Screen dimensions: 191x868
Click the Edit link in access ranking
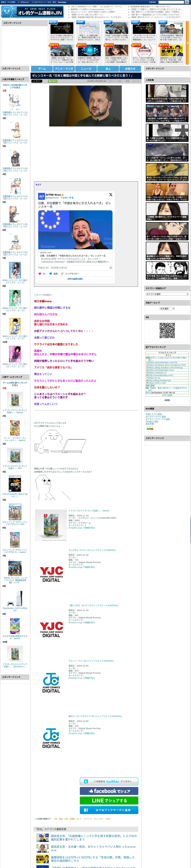tap(148, 393)
